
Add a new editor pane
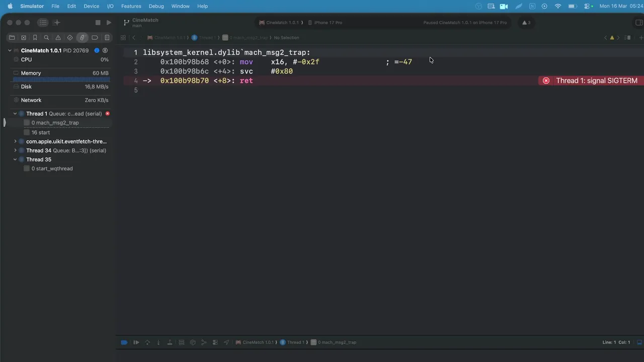click(x=640, y=38)
